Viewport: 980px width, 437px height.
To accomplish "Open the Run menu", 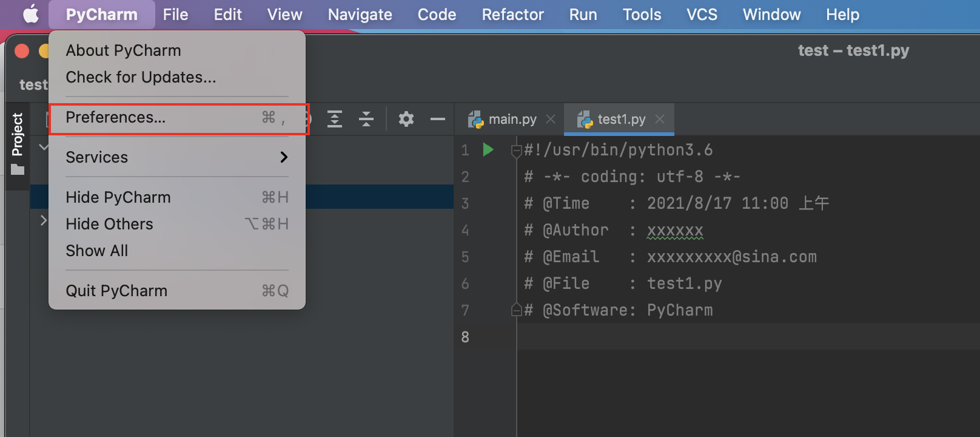I will pyautogui.click(x=583, y=15).
